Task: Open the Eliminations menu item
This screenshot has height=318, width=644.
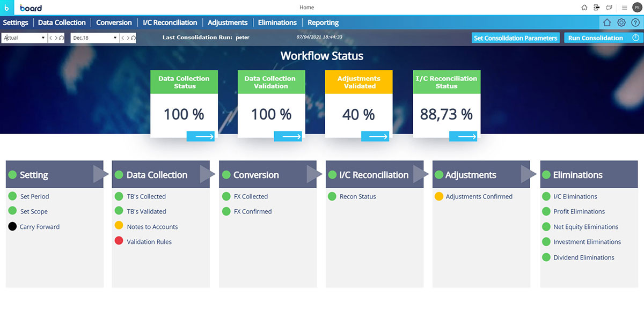Action: [277, 23]
